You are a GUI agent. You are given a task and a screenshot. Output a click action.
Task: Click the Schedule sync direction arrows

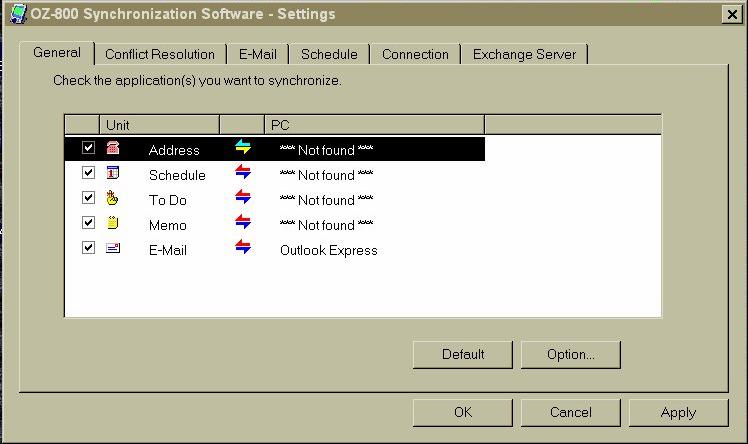243,173
